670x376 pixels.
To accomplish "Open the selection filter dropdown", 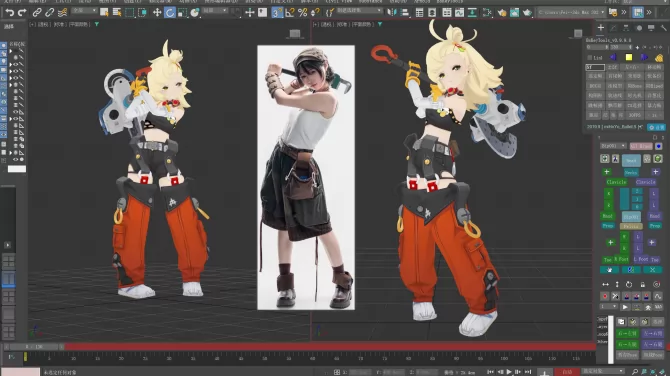I will coord(84,10).
